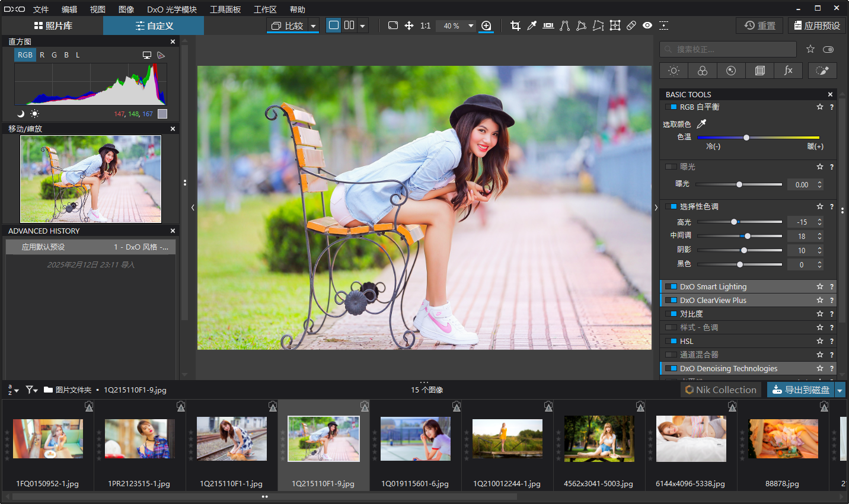Image resolution: width=849 pixels, height=504 pixels.
Task: Open the 40 % zoom level dropdown
Action: (x=471, y=25)
